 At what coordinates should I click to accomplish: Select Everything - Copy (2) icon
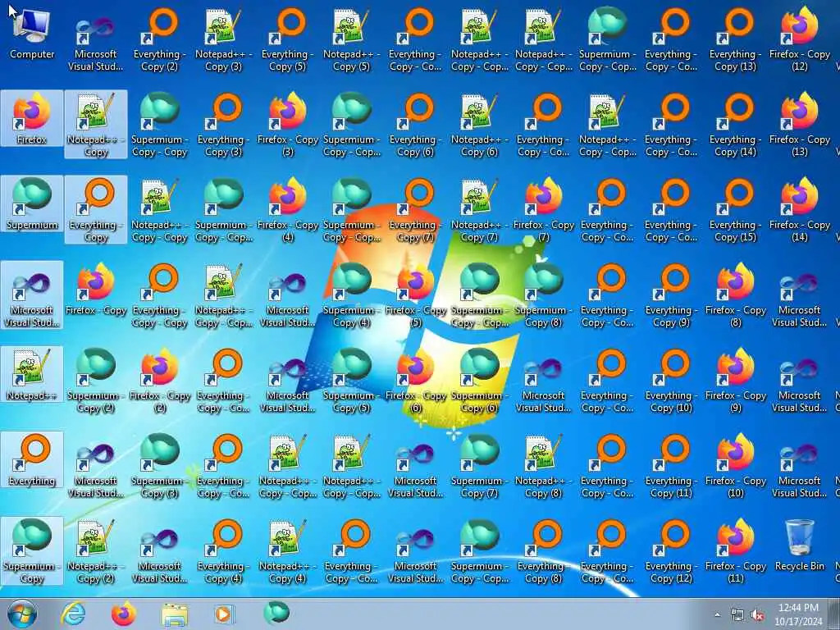(x=160, y=39)
